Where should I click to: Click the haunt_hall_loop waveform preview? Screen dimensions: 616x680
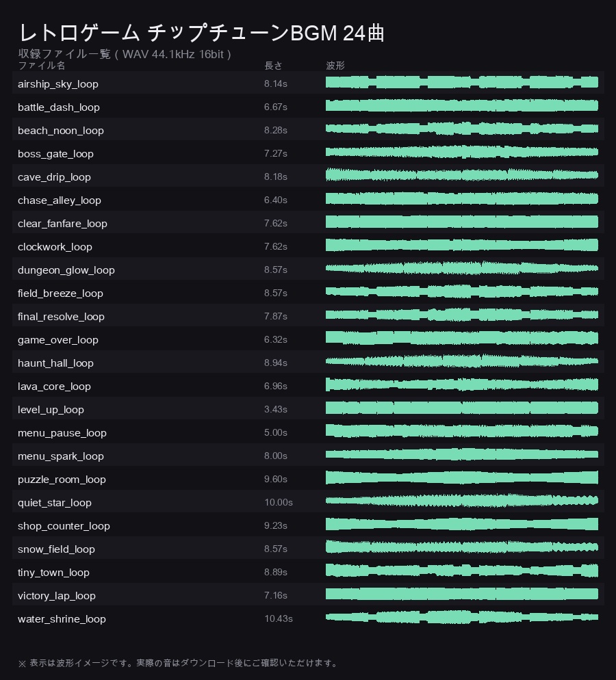click(x=461, y=361)
